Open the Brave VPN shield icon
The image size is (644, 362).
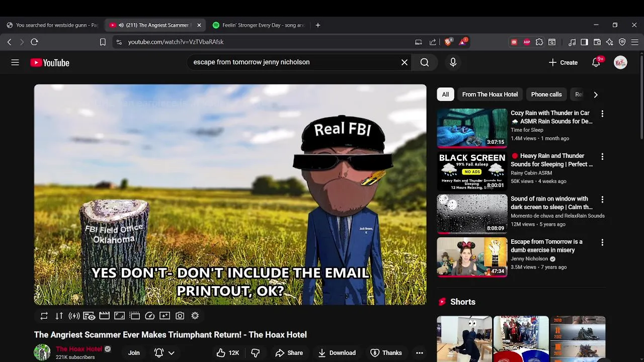(622, 42)
